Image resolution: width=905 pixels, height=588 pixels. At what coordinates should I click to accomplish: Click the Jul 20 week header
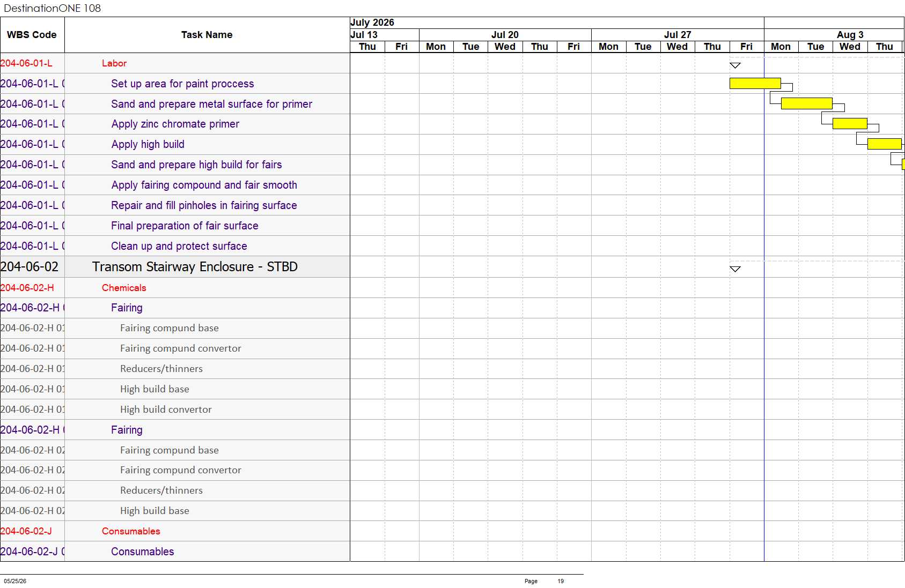(x=505, y=35)
